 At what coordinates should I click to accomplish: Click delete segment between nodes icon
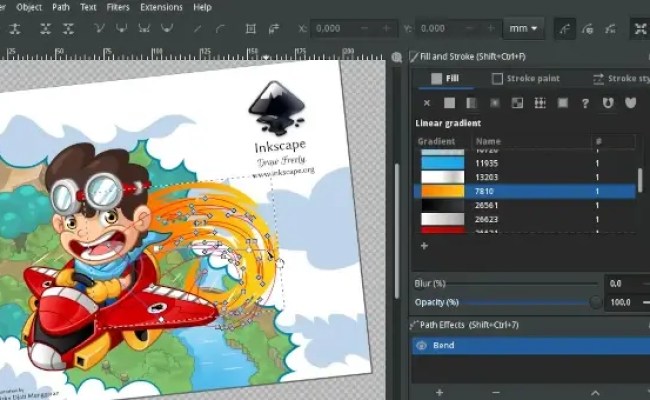pyautogui.click(x=68, y=29)
